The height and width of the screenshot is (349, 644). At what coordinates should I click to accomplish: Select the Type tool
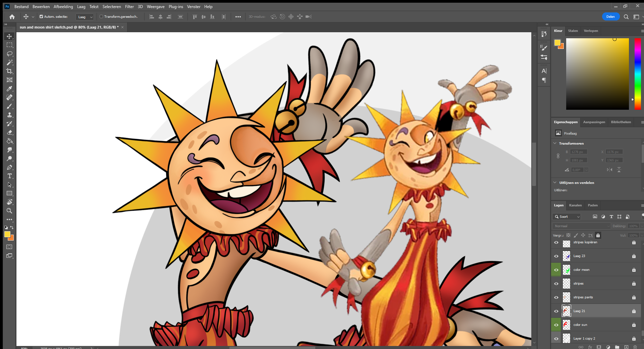tap(9, 176)
